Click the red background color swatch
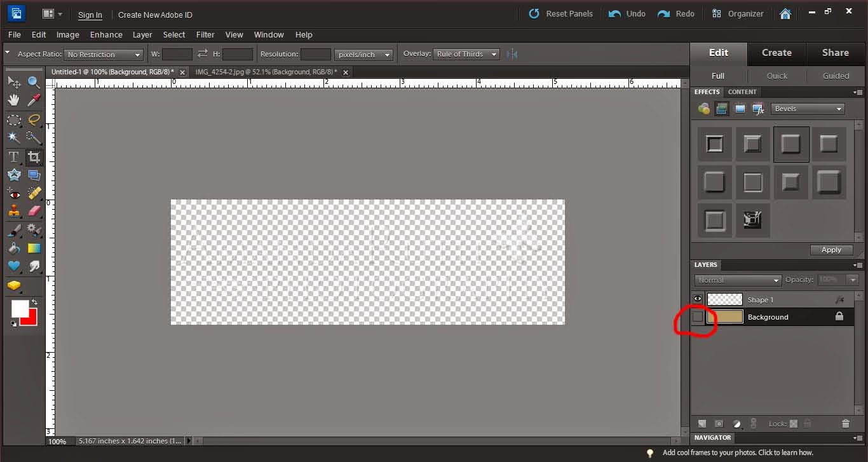The image size is (868, 462). pyautogui.click(x=30, y=318)
